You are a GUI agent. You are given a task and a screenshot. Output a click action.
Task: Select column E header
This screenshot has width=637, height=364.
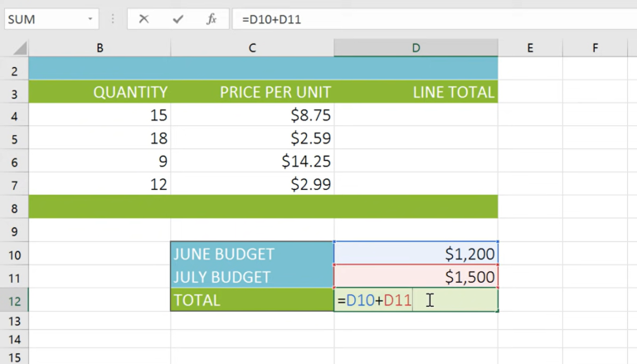(530, 49)
